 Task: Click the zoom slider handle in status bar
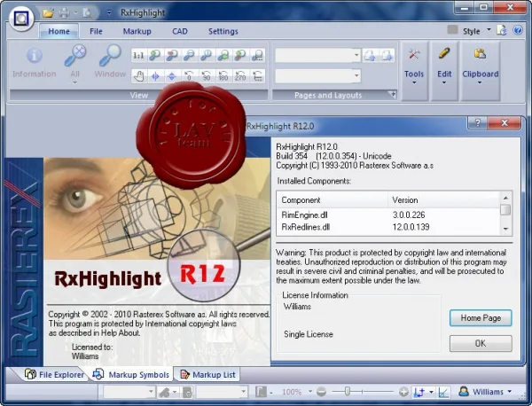pos(347,392)
